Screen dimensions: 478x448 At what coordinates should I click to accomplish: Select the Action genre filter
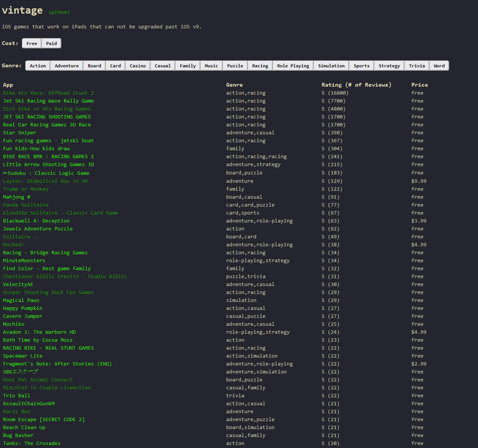pyautogui.click(x=38, y=66)
